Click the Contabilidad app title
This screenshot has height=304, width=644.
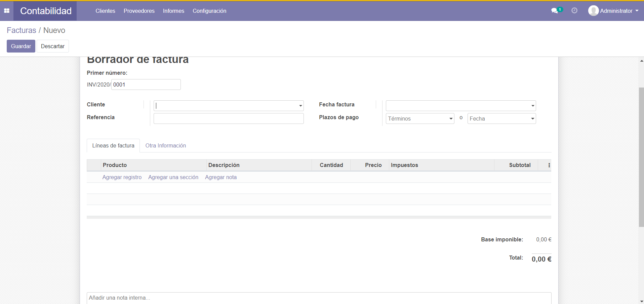pos(46,11)
